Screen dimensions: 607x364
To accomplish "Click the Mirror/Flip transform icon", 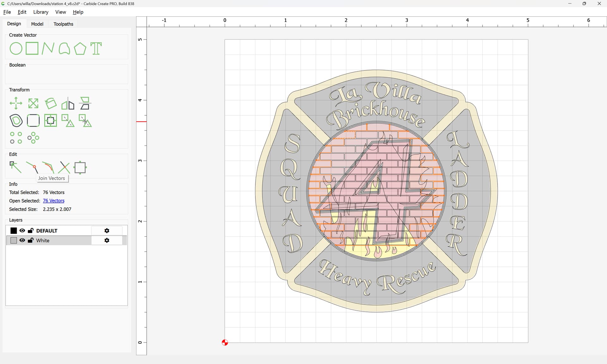I will (68, 103).
